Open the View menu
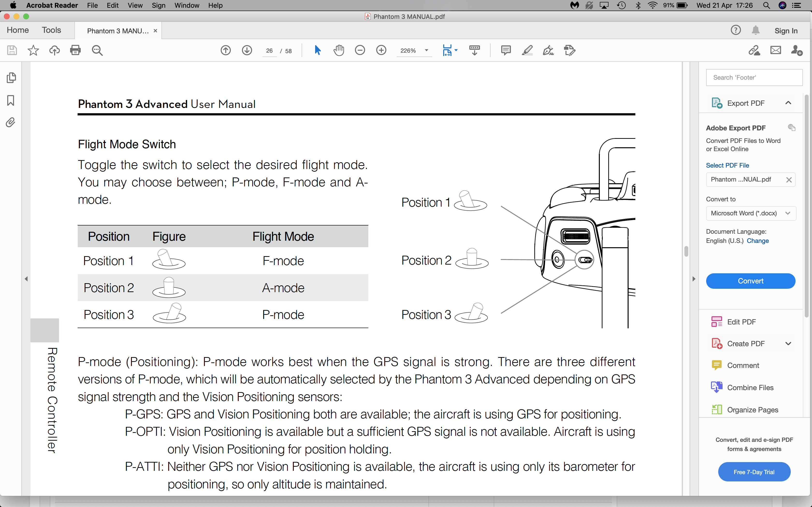The height and width of the screenshot is (507, 812). [x=135, y=5]
